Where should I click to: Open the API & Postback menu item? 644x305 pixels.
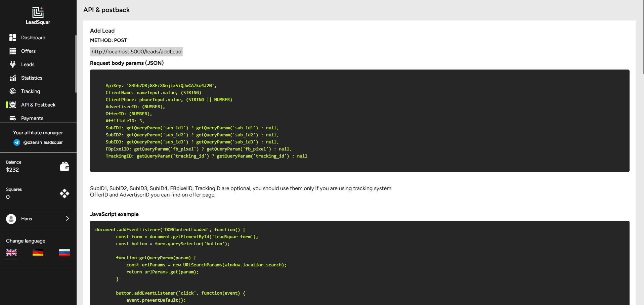pos(38,105)
